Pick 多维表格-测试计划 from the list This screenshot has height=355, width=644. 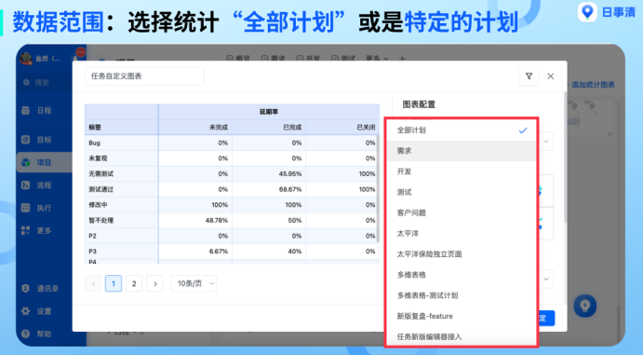click(462, 295)
